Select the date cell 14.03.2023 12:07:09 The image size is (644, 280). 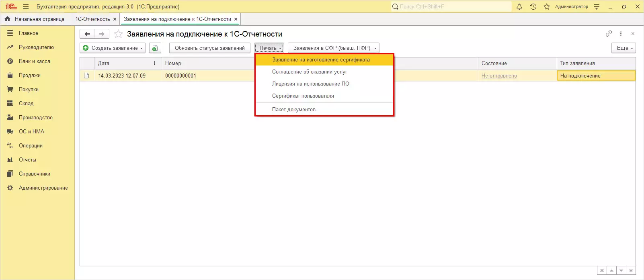click(128, 76)
